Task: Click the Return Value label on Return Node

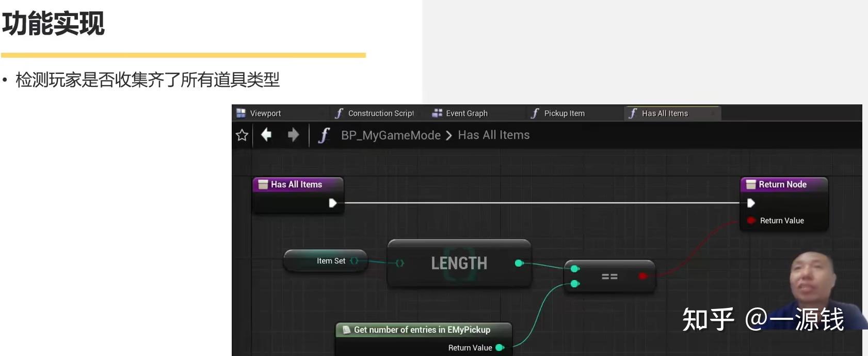Action: coord(782,221)
